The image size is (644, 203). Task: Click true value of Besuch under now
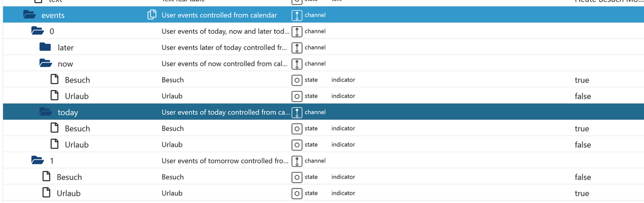coord(582,80)
